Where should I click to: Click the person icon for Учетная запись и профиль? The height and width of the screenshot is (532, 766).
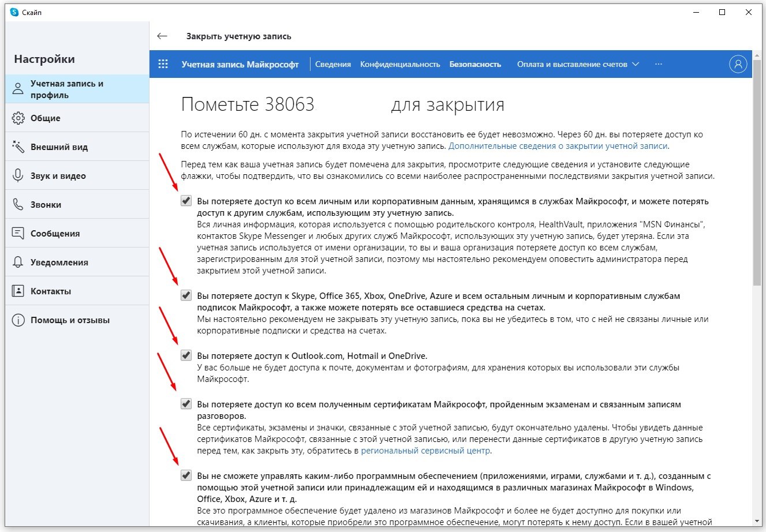click(18, 89)
